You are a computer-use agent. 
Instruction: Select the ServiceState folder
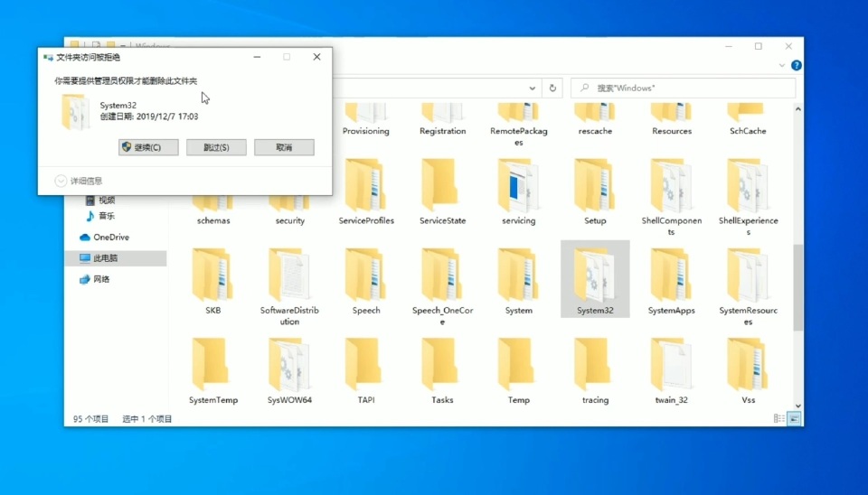pyautogui.click(x=442, y=191)
